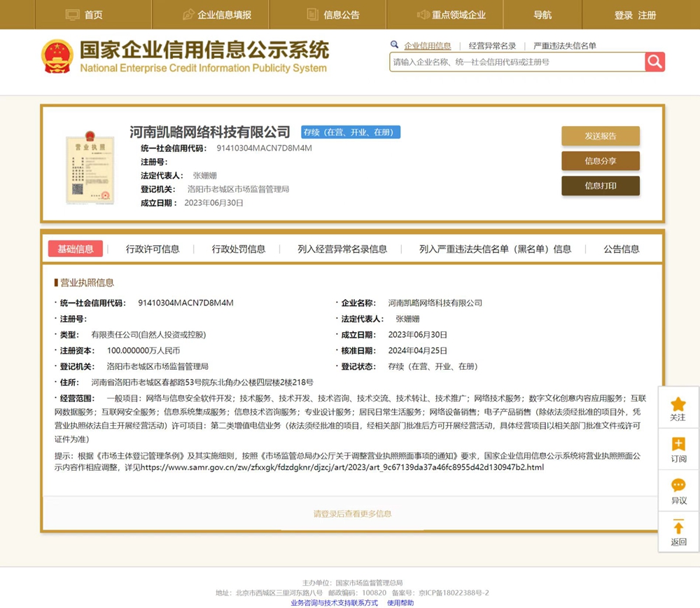
Task: Click the monitor icon beside 首页
Action: (72, 15)
